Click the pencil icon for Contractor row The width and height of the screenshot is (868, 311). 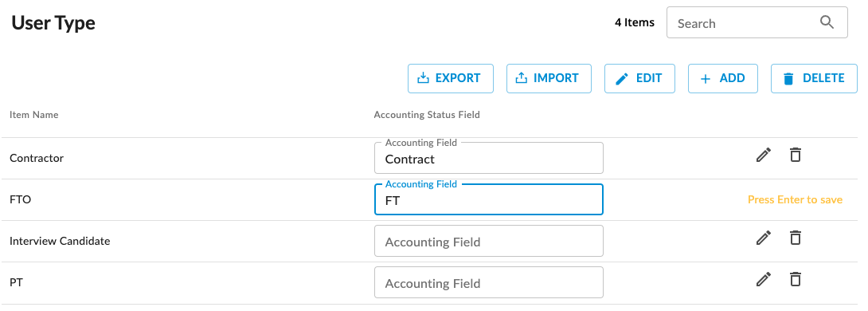(764, 155)
